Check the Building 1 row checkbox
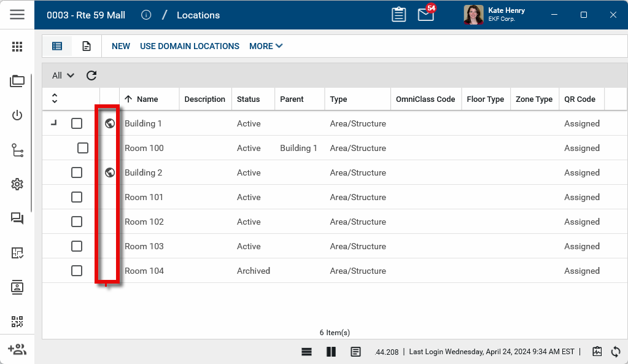This screenshot has height=364, width=628. (77, 123)
